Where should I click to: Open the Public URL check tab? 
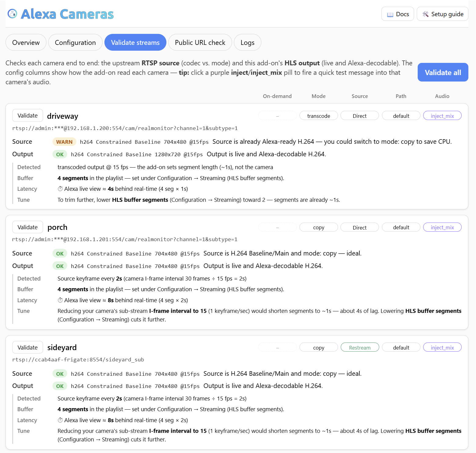click(x=200, y=42)
